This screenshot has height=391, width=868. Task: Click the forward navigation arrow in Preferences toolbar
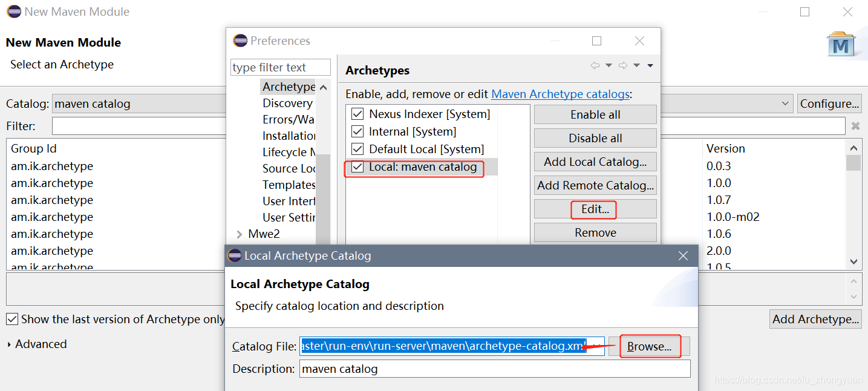[623, 65]
